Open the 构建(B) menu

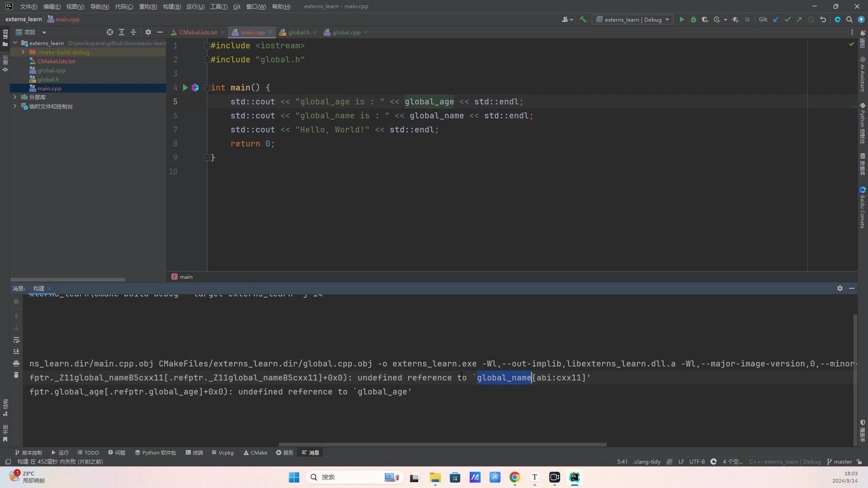point(171,6)
